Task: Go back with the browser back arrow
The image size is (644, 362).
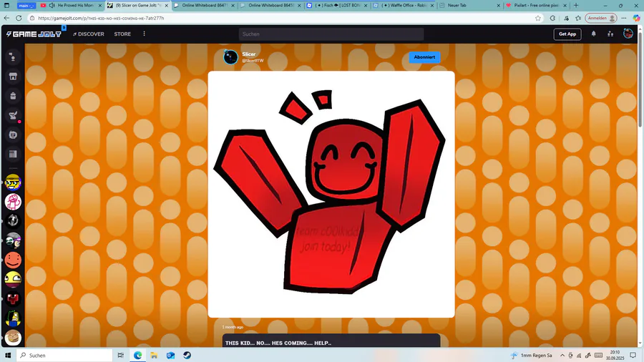Action: point(6,18)
